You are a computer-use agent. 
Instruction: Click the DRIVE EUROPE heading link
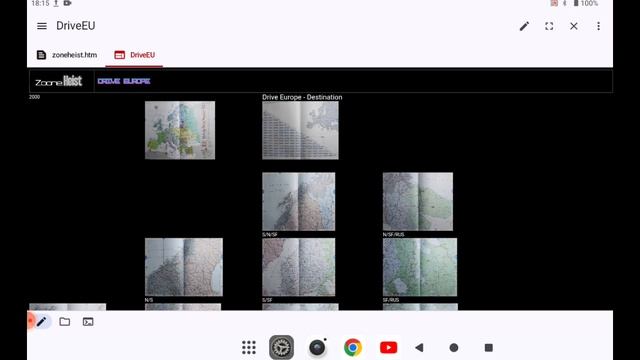(x=124, y=81)
